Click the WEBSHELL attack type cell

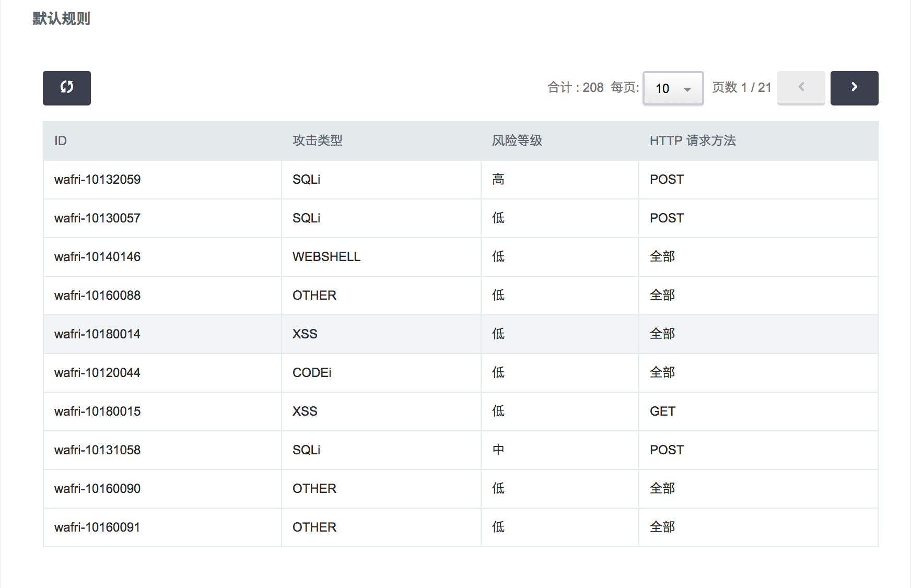pyautogui.click(x=326, y=257)
